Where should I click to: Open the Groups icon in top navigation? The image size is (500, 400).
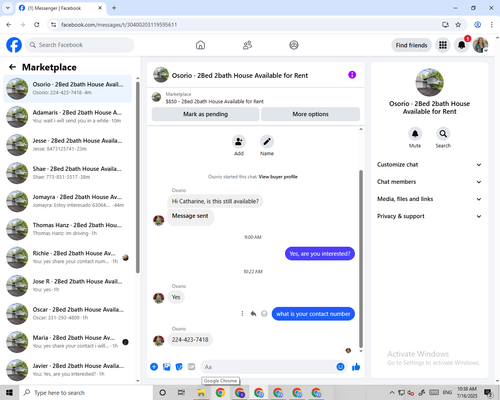294,45
